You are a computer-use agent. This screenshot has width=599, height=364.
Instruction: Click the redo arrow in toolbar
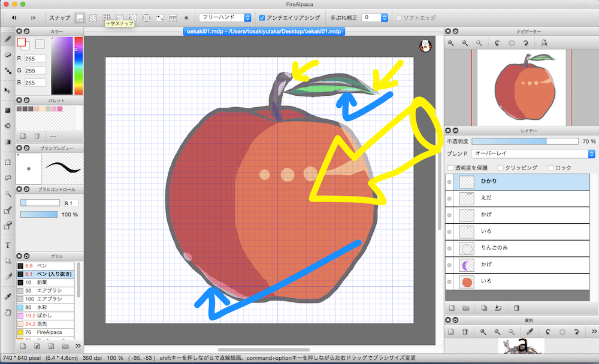coord(33,17)
